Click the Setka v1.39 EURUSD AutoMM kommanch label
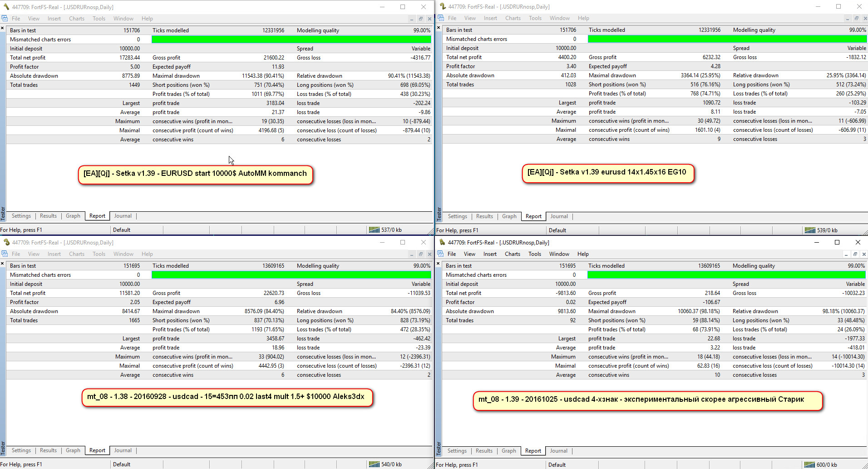The height and width of the screenshot is (469, 868). click(x=196, y=175)
